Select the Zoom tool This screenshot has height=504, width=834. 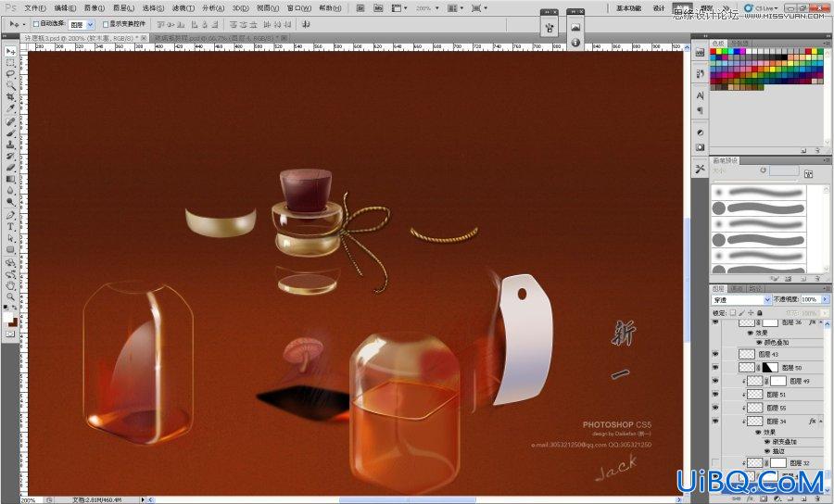click(10, 296)
